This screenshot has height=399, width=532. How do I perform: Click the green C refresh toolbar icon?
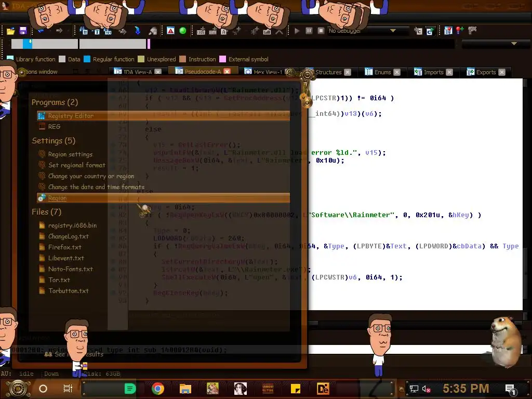pyautogui.click(x=430, y=31)
